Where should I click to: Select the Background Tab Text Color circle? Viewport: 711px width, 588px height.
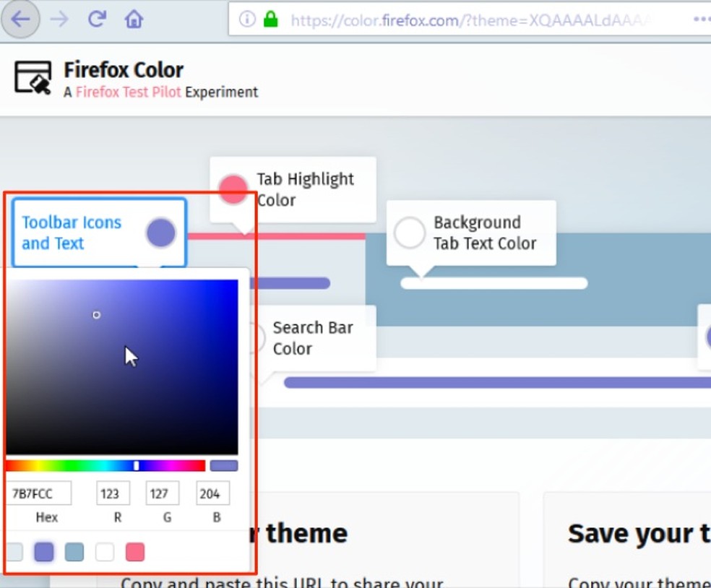point(410,232)
